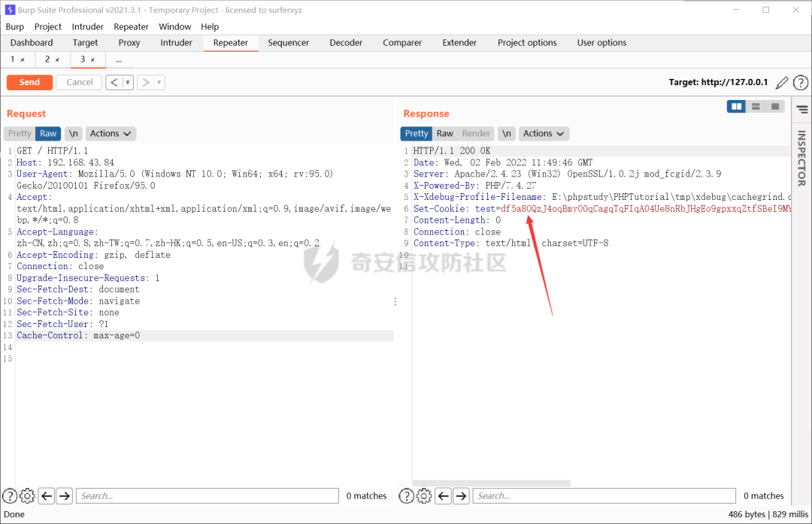This screenshot has width=812, height=524.
Task: Switch response view to Render
Action: pos(476,134)
